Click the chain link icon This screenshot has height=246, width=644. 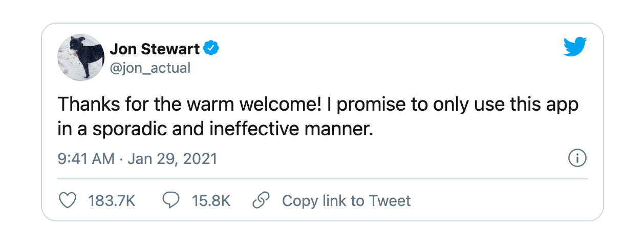pos(261,200)
